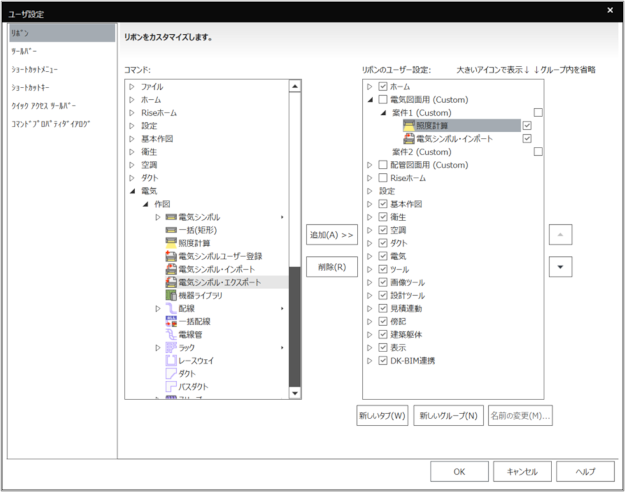Image resolution: width=625 pixels, height=492 pixels.
Task: Click 電気シンボルユーザー登録 command icon
Action: (171, 257)
